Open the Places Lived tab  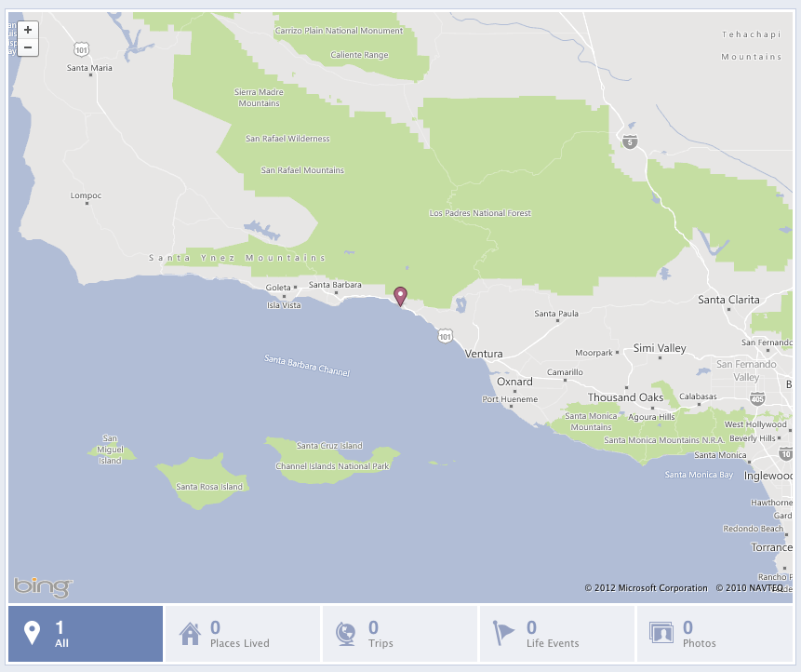(243, 634)
